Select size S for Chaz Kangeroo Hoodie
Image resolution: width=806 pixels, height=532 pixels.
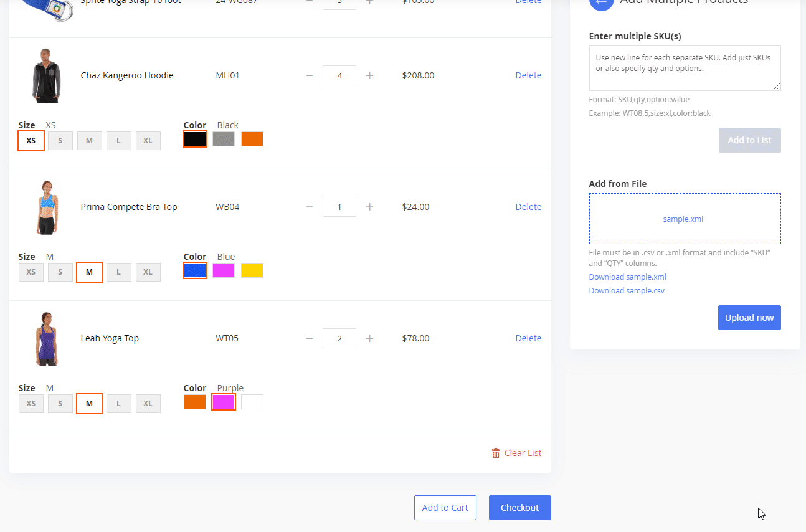(x=60, y=141)
